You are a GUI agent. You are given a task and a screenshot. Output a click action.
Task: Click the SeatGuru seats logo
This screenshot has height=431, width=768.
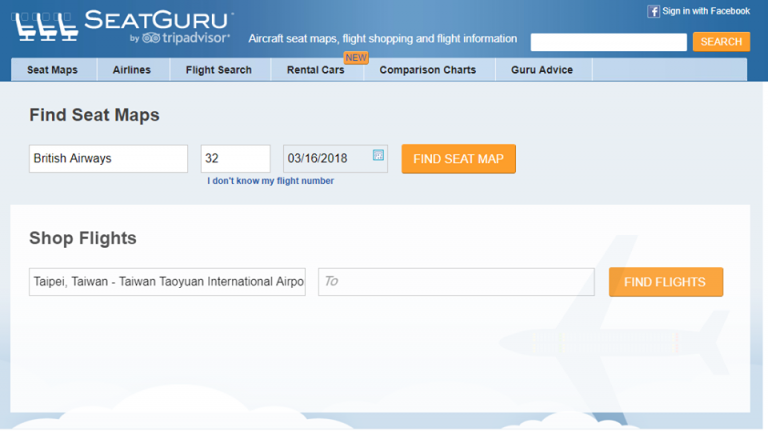(45, 27)
